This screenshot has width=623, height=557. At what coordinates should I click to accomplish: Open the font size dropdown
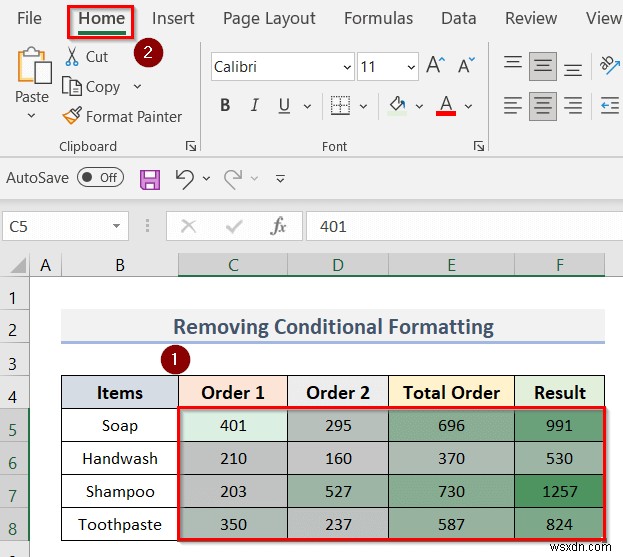411,67
